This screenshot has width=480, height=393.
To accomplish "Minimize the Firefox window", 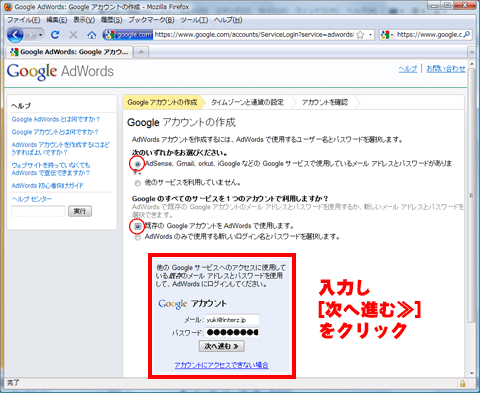I will [434, 5].
